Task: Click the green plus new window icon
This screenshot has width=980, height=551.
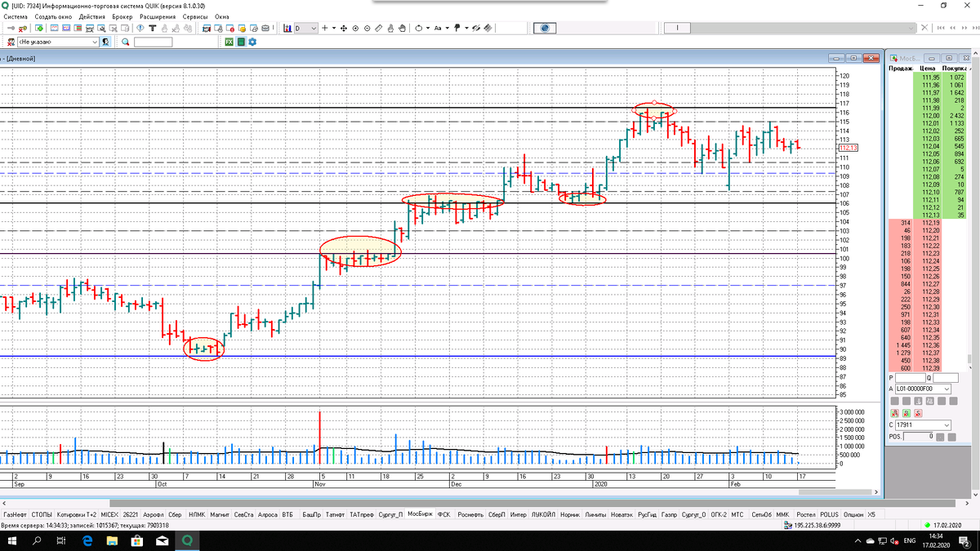Action: point(39,28)
